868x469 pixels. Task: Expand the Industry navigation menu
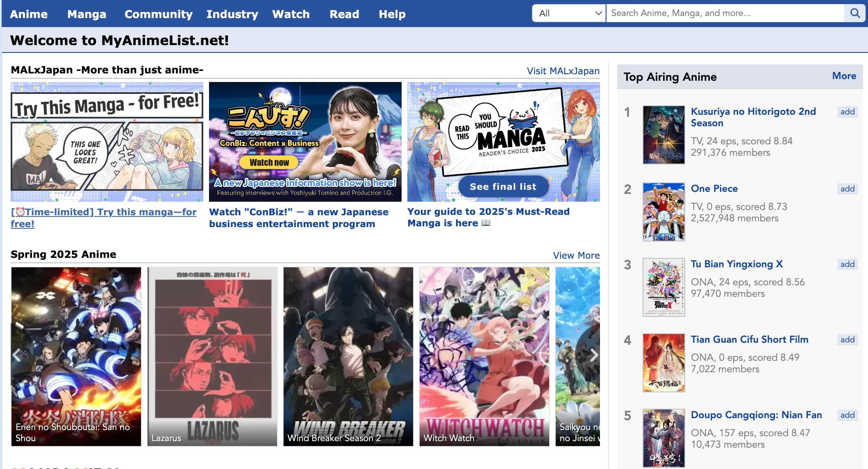pos(232,14)
